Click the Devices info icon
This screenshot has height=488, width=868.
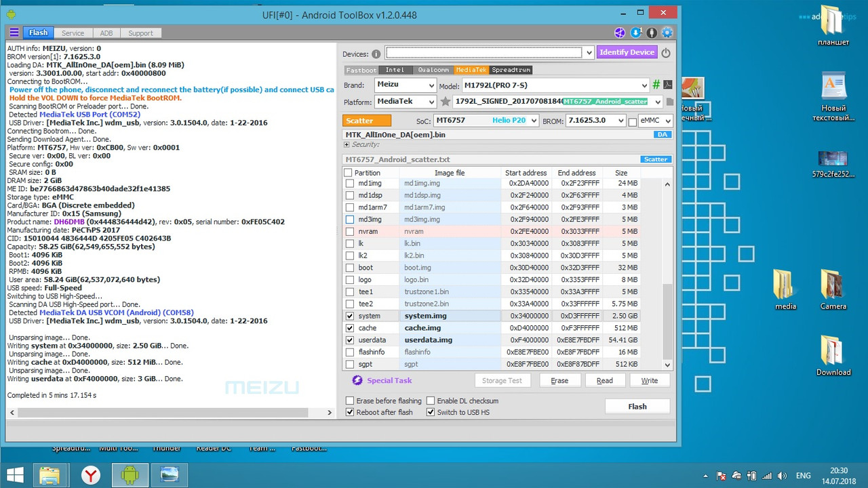(x=376, y=54)
